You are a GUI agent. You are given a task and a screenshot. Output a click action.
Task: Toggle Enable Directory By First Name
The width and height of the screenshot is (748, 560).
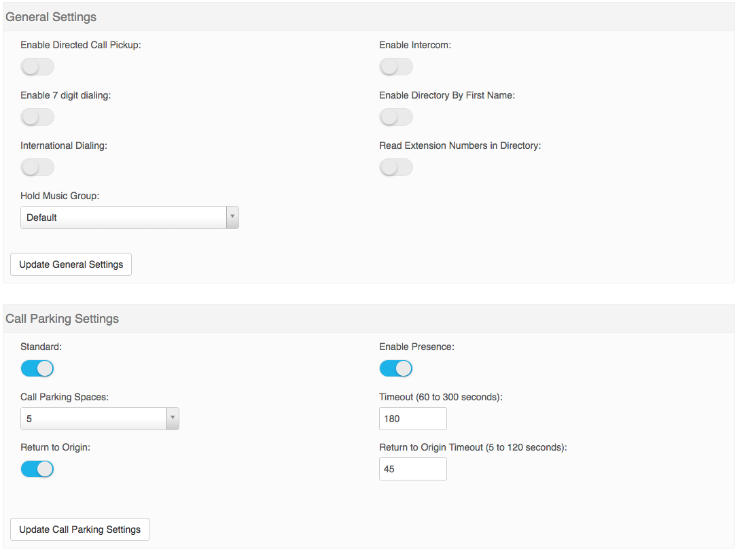pyautogui.click(x=395, y=116)
